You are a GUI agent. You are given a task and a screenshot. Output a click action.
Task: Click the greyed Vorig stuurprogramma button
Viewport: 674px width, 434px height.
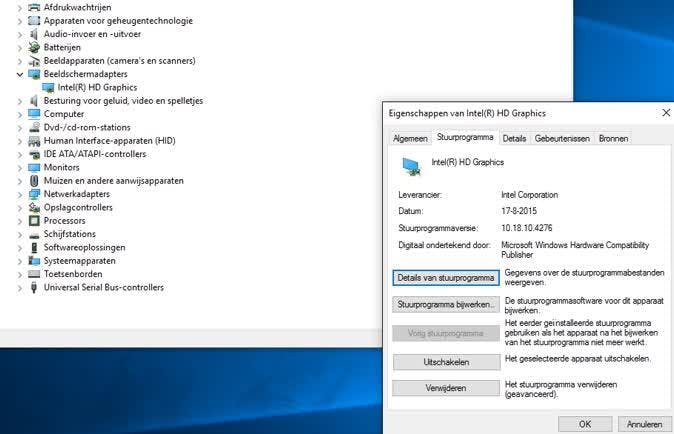tap(446, 333)
